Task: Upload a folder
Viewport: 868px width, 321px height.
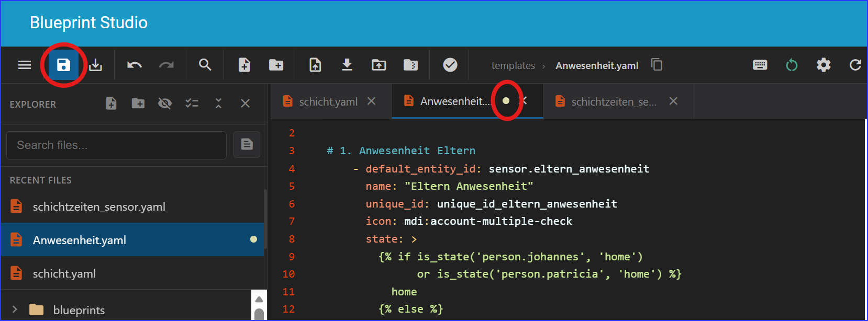Action: point(379,65)
